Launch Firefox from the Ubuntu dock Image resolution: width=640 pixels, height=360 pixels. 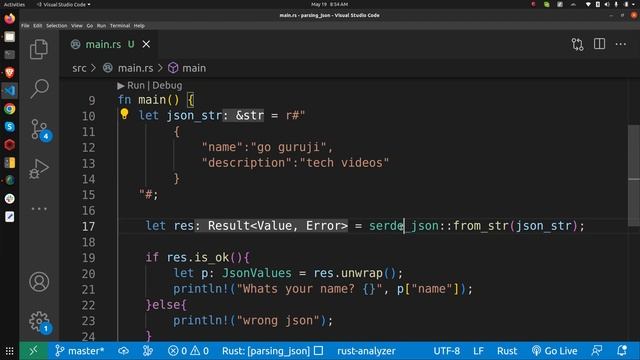pyautogui.click(x=10, y=18)
